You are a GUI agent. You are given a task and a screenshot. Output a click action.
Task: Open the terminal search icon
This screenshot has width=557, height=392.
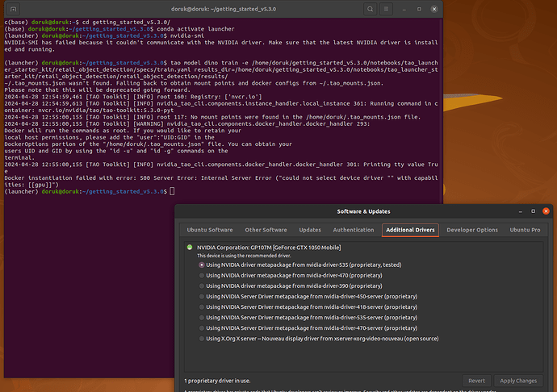click(x=371, y=9)
